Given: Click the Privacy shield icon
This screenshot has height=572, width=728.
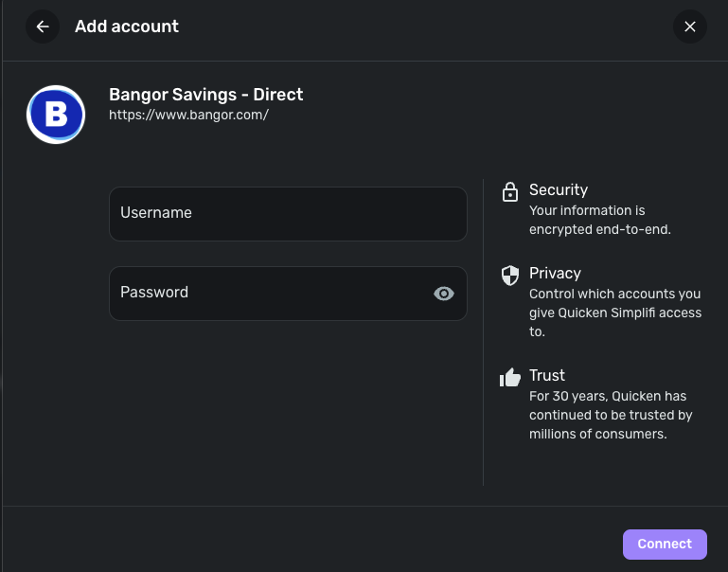Looking at the screenshot, I should [510, 275].
